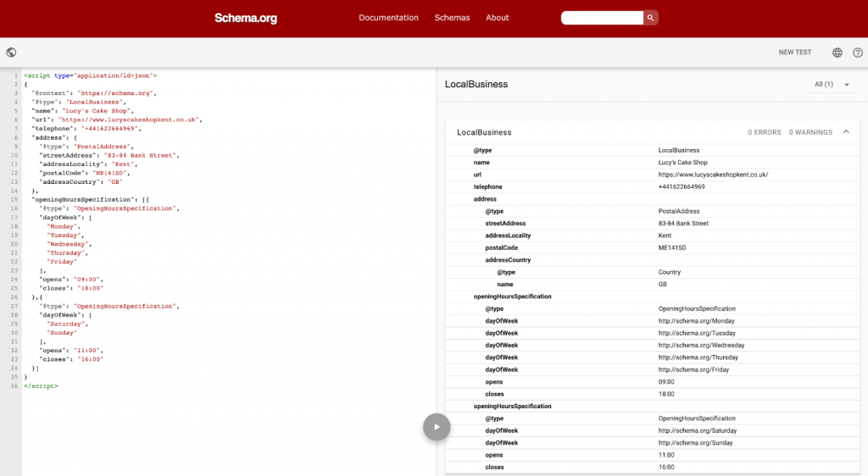Click http://schema.org/Thursday value
The image size is (868, 476).
698,357
